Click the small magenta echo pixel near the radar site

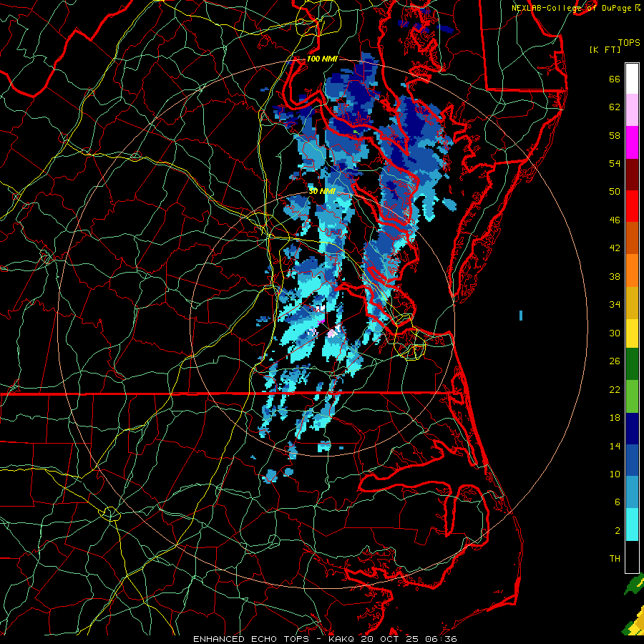[323, 321]
